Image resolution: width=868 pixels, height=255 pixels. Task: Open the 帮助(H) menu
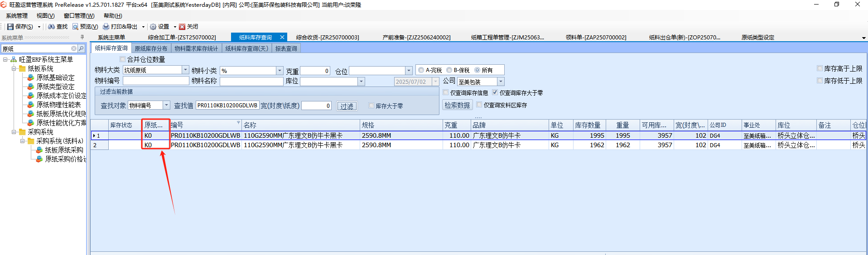[113, 16]
